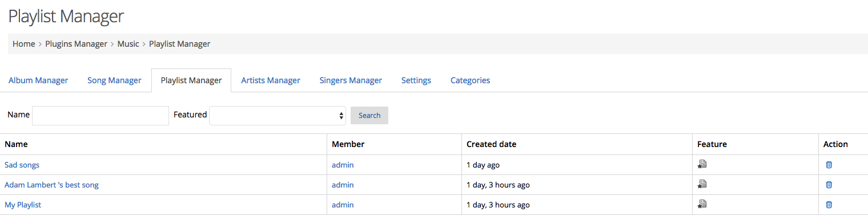Open Adam Lambert 's best song link
The height and width of the screenshot is (224, 868).
click(51, 185)
